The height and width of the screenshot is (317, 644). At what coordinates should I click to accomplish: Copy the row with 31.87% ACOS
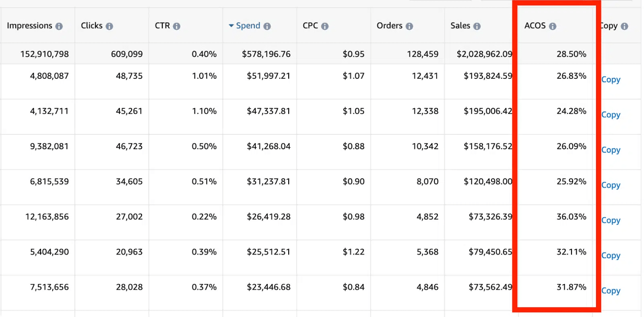click(611, 290)
